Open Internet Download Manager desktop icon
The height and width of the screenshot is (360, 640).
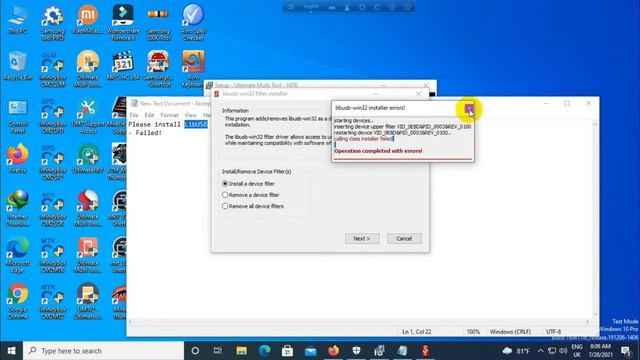point(18,208)
